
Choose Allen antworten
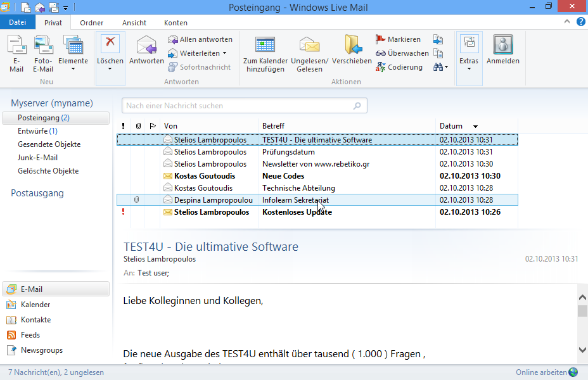click(200, 39)
